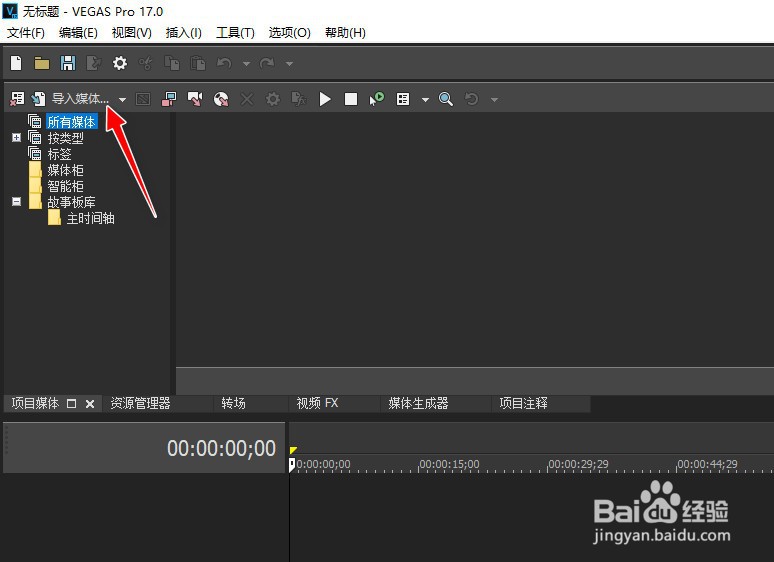Switch to the 媒体生成器 tab

[x=418, y=404]
